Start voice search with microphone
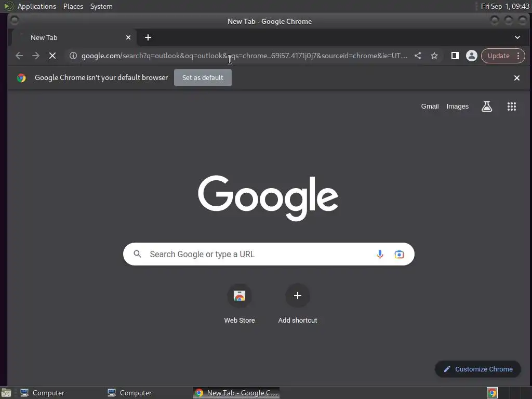Viewport: 532px width, 399px height. point(380,254)
